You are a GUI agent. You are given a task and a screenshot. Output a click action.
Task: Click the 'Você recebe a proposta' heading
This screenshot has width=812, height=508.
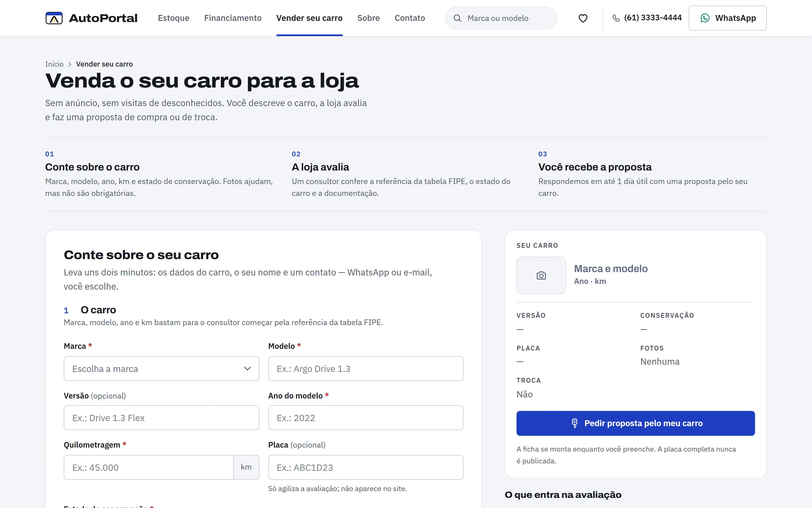(595, 167)
